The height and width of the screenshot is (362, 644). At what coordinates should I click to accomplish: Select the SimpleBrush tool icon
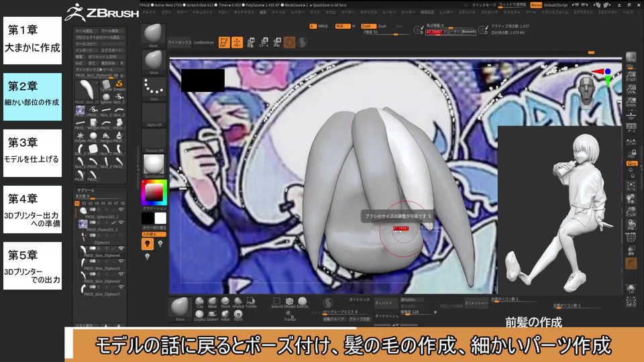pos(119,86)
